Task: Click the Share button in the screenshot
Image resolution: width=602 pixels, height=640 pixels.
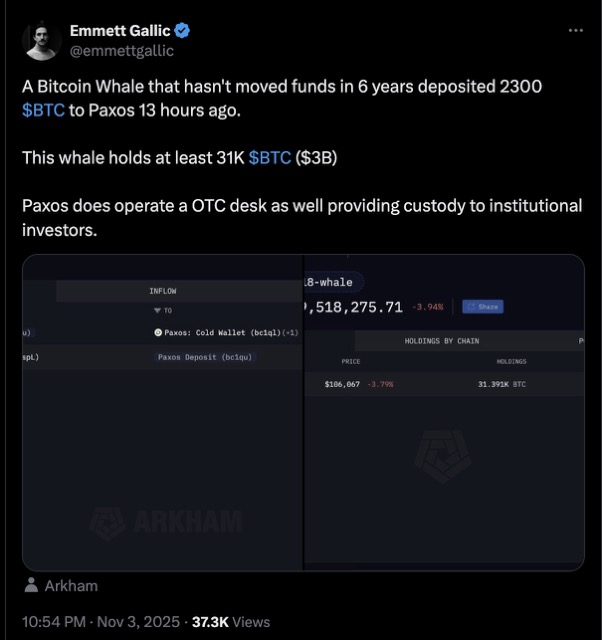Action: click(484, 307)
